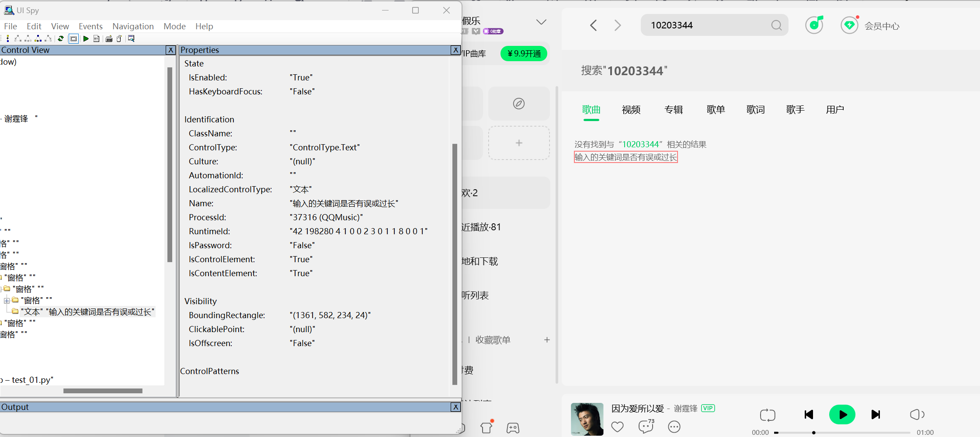Open the T-shirt skin icon at bottom
Viewport: 980px width, 437px height.
(x=486, y=427)
